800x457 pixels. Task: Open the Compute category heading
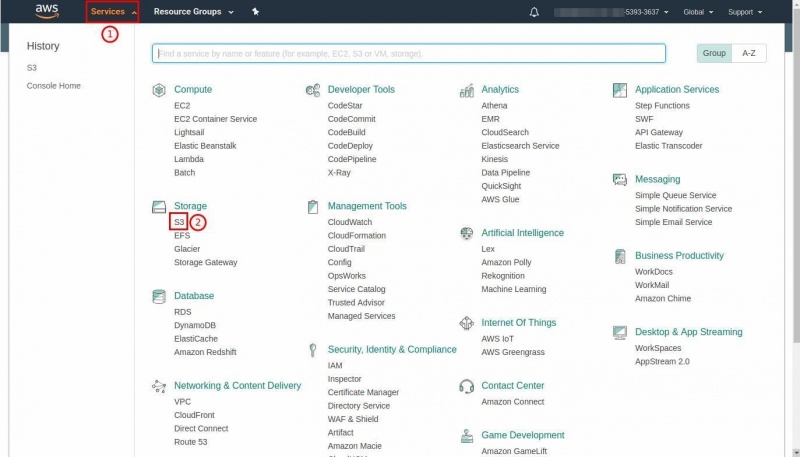coord(193,90)
